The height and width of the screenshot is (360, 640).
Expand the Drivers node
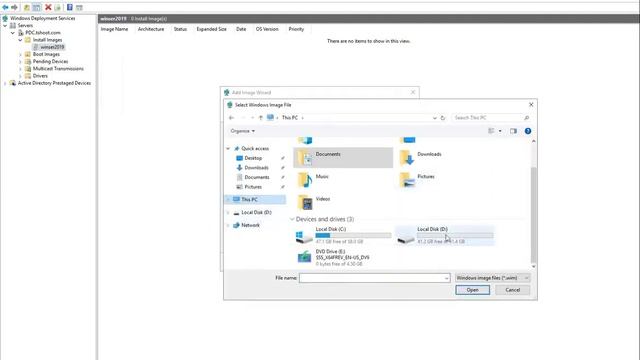coord(20,76)
